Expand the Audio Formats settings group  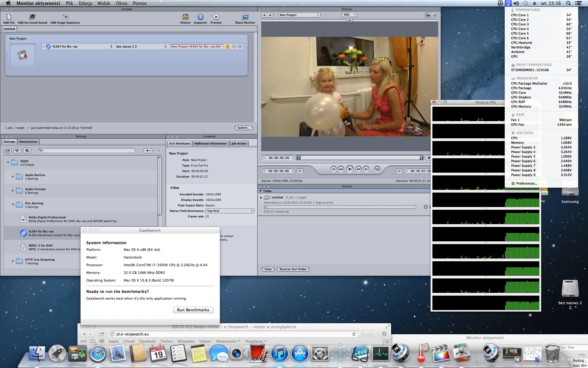(13, 191)
